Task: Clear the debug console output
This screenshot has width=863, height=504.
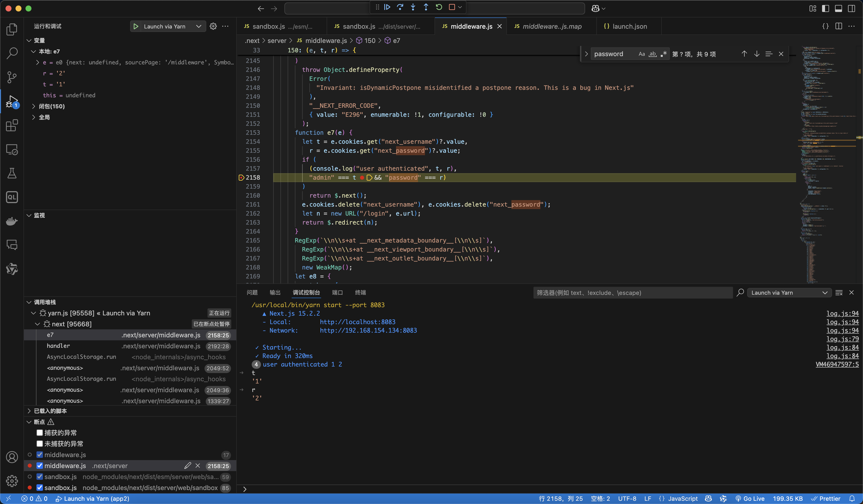Action: coord(839,293)
